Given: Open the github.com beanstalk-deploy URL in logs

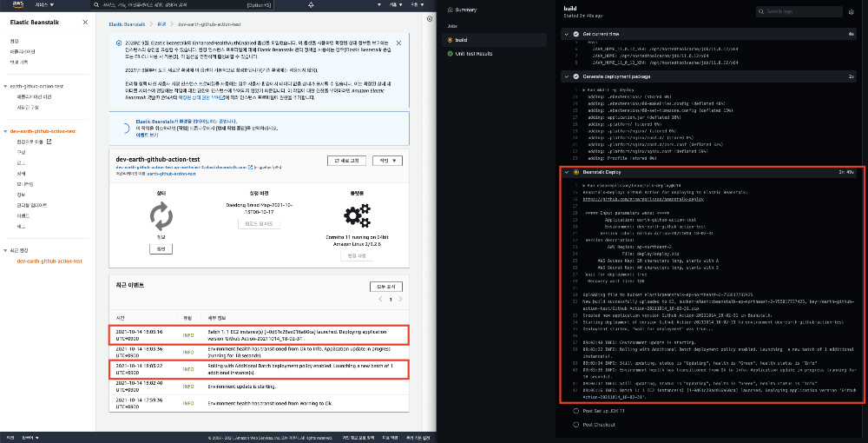Looking at the screenshot, I should 643,198.
